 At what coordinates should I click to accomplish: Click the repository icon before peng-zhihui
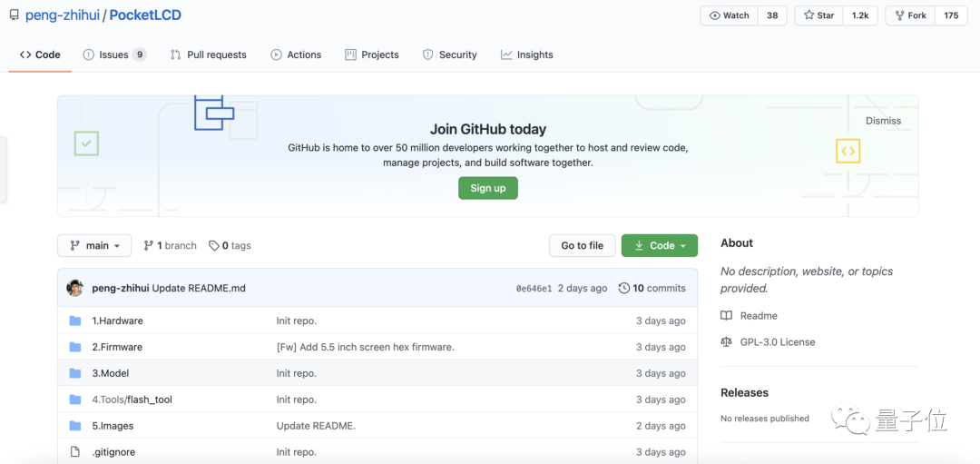15,15
